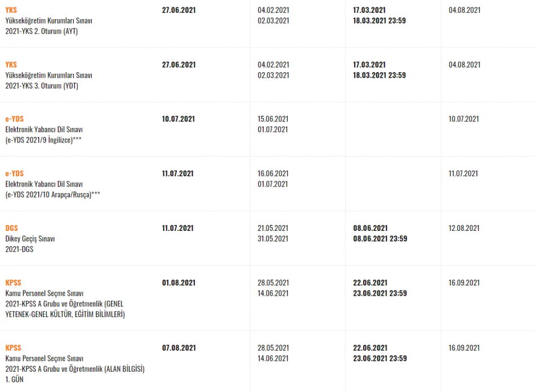Open the YKS 2. Oturum (AYT) link
Screen dimensions: 535x392
coord(11,10)
